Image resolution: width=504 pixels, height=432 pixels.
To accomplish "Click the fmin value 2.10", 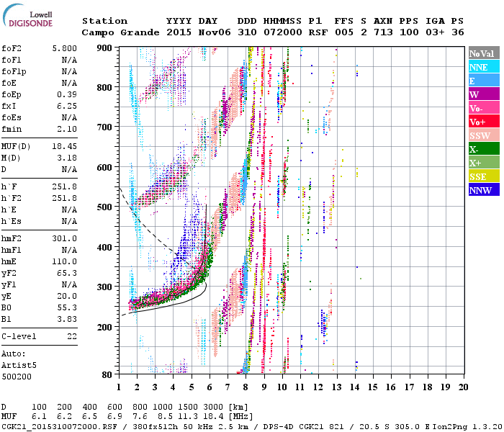I will tap(67, 129).
